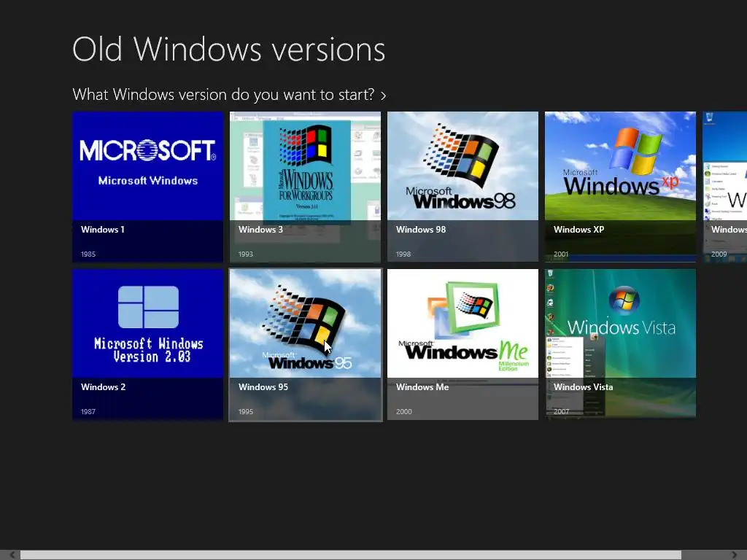Click the 'Old Windows versions' title

point(228,49)
